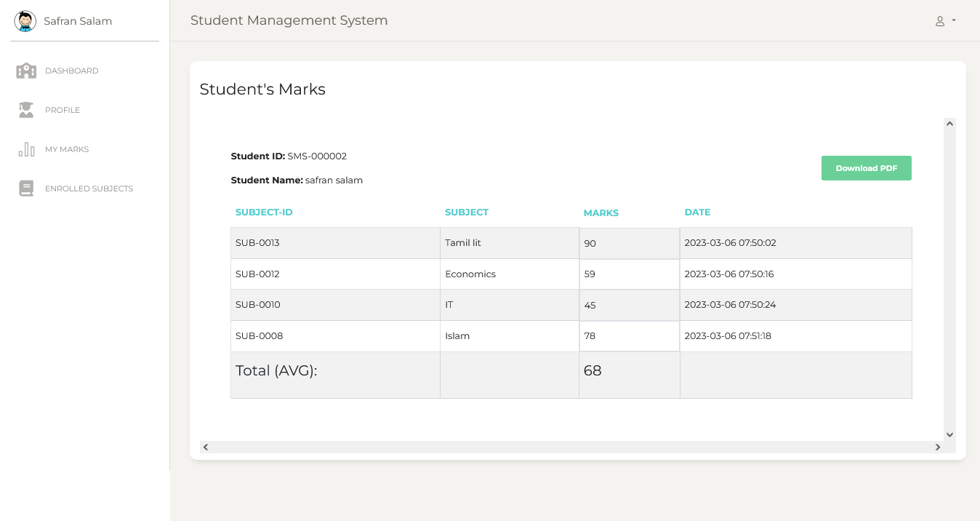
Task: Click the Safran Salam avatar picture
Action: (25, 21)
